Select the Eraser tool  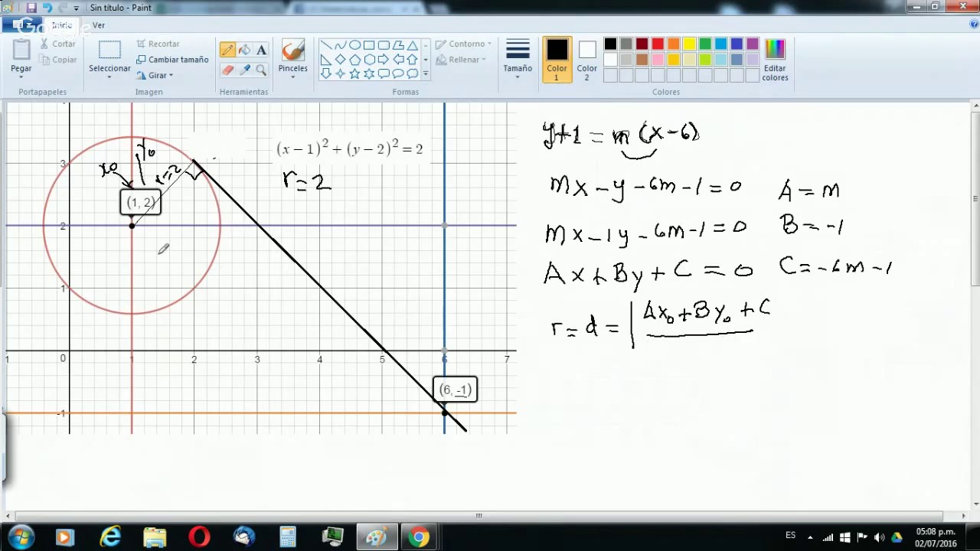(227, 70)
